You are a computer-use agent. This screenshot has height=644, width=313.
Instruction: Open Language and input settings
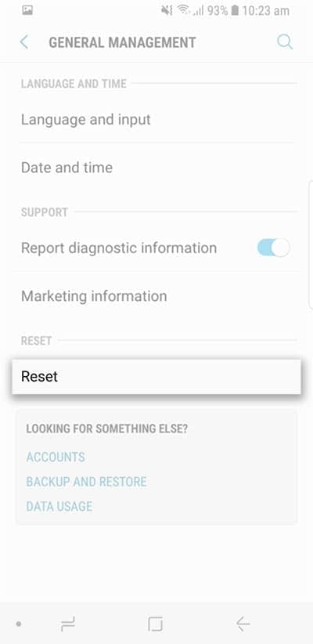point(156,120)
